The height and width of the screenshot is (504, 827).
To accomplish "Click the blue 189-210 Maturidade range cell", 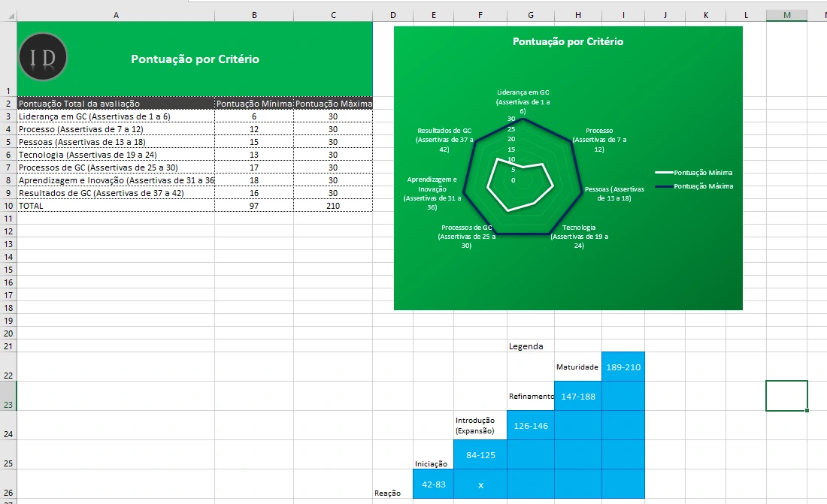I will click(x=623, y=367).
